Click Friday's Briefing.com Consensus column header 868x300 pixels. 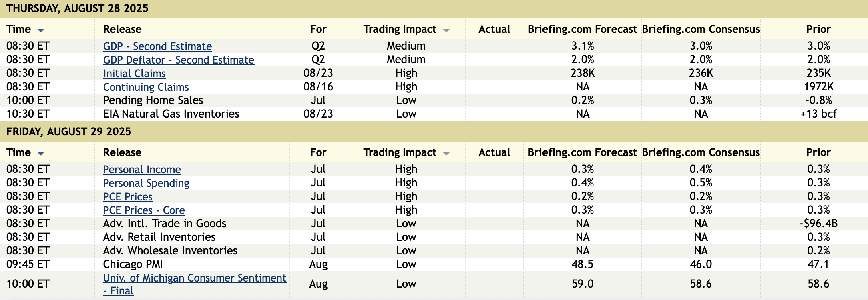click(701, 152)
